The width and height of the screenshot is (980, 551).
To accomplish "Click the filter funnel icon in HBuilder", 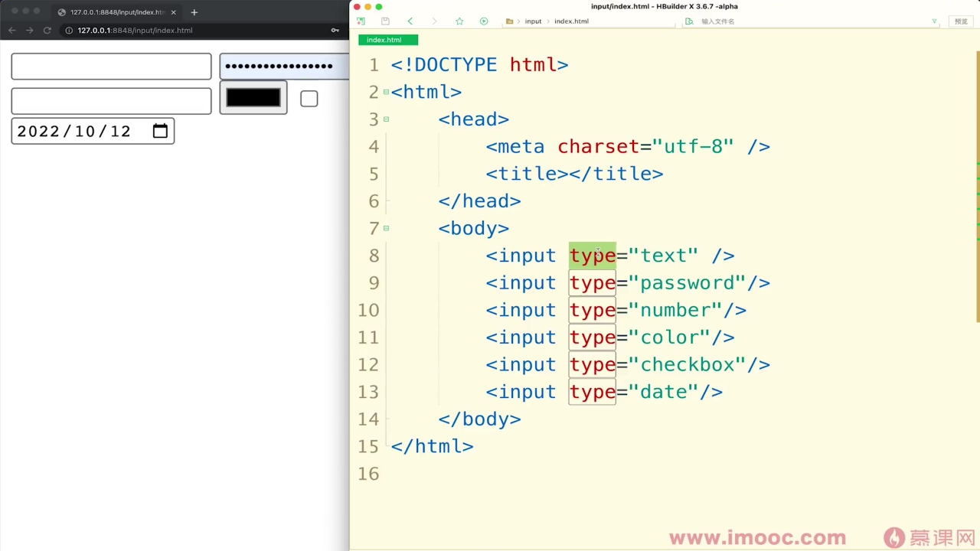I will pos(934,21).
